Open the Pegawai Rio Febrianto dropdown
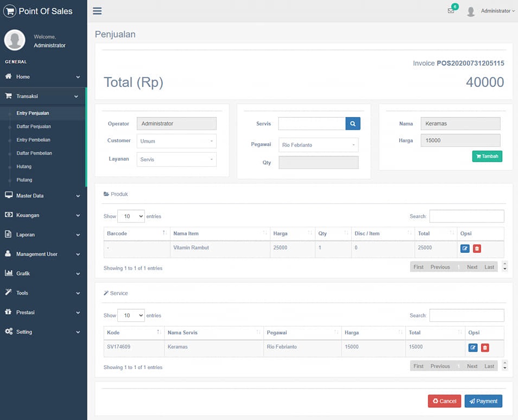 point(319,145)
